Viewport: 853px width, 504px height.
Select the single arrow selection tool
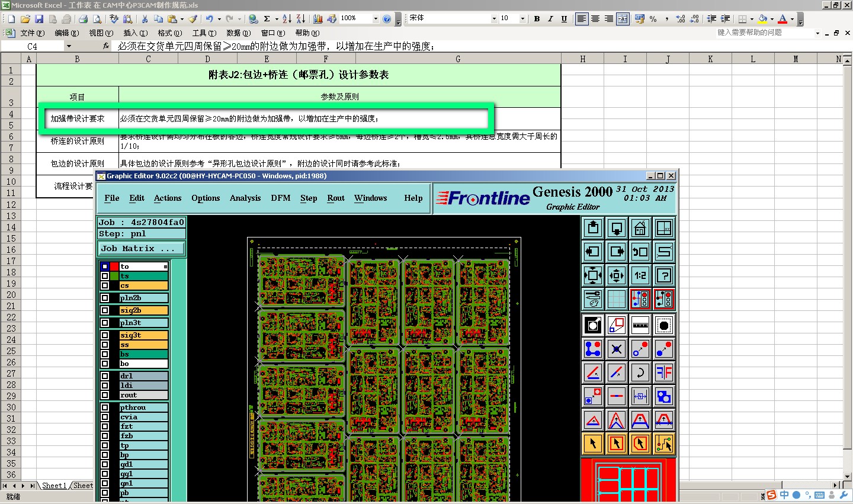click(593, 444)
